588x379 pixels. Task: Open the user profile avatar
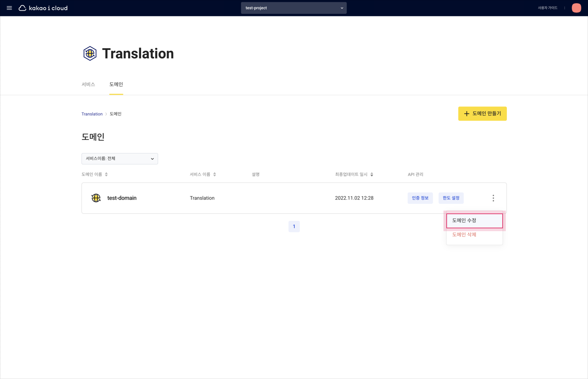click(x=576, y=8)
